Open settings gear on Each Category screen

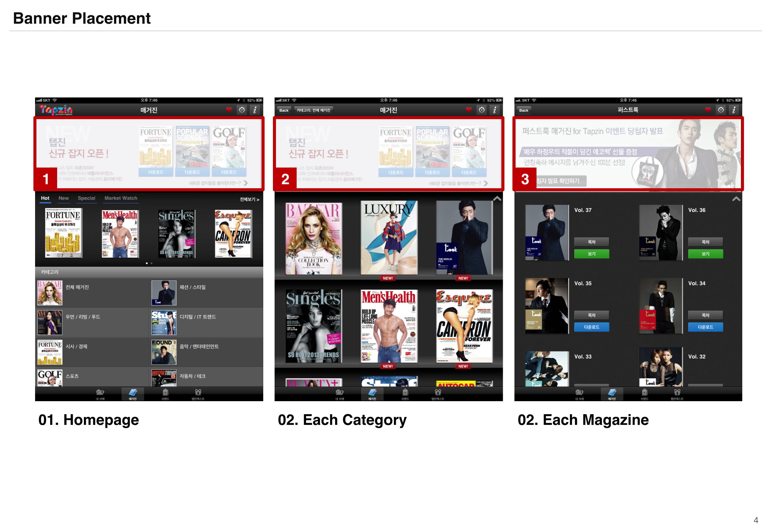[482, 110]
